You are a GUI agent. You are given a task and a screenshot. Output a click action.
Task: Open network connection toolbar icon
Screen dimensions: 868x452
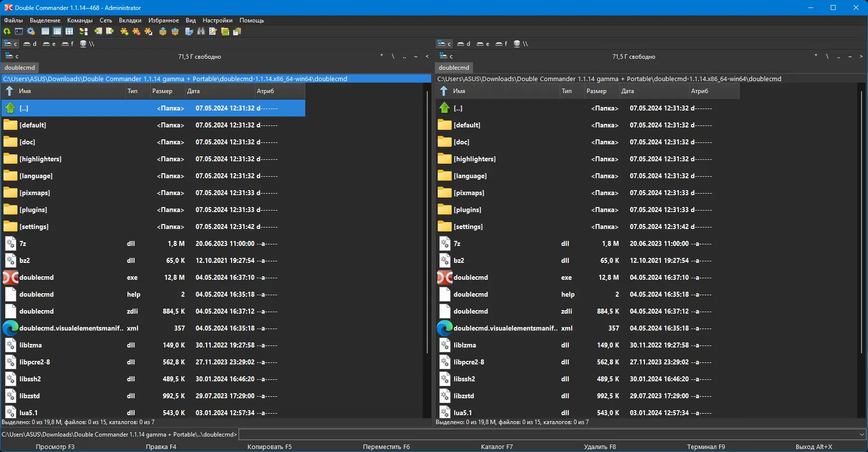(189, 31)
